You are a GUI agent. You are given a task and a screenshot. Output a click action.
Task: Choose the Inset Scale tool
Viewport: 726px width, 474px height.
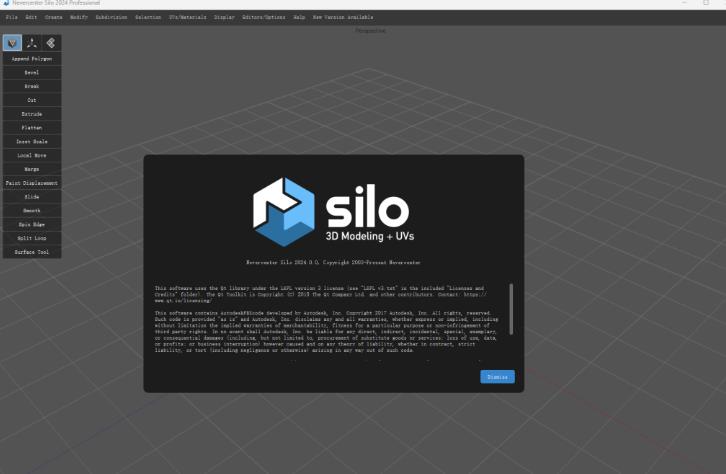click(x=32, y=142)
